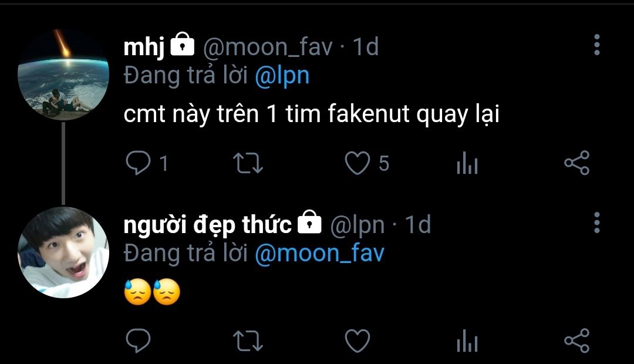Open mhj display name profile
This screenshot has height=364, width=634.
(x=144, y=47)
